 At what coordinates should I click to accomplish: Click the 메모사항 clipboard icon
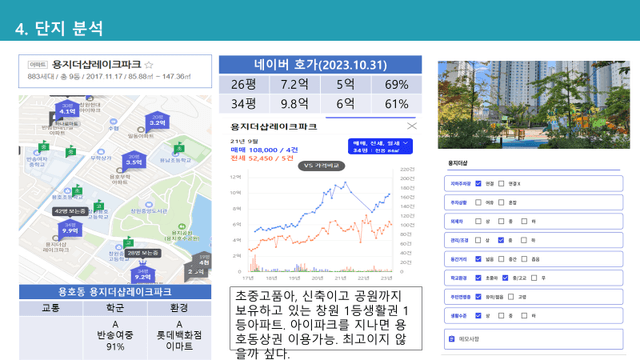point(451,339)
